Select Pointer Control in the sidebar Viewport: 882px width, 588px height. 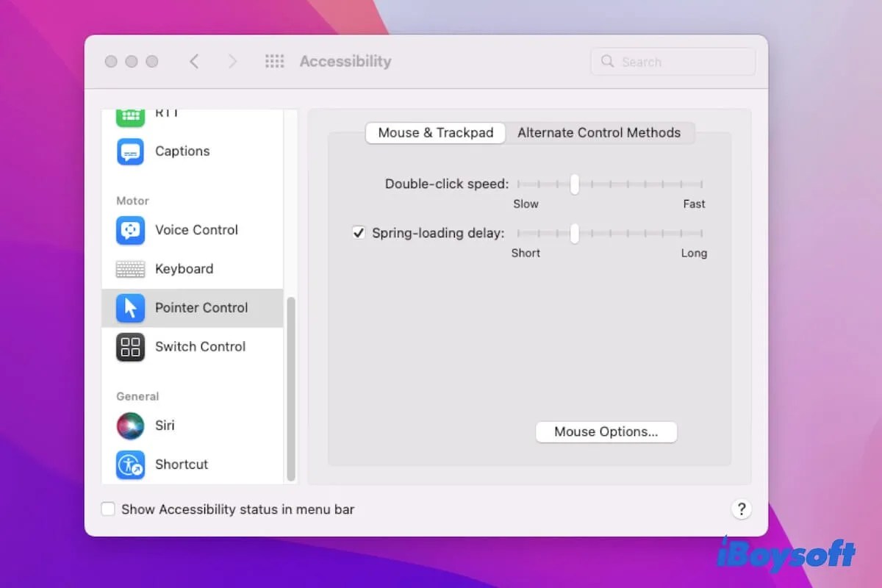201,308
